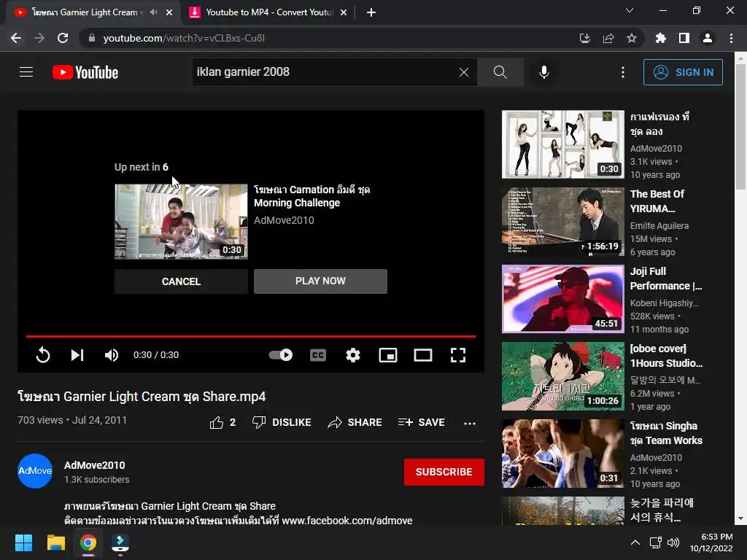This screenshot has height=560, width=747.
Task: Click the install app icon in address bar
Action: [x=584, y=38]
